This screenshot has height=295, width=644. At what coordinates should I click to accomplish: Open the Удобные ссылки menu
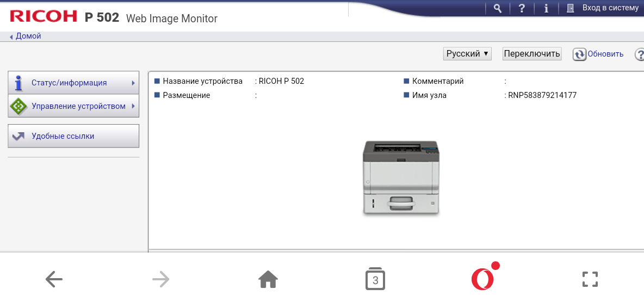[x=73, y=136]
